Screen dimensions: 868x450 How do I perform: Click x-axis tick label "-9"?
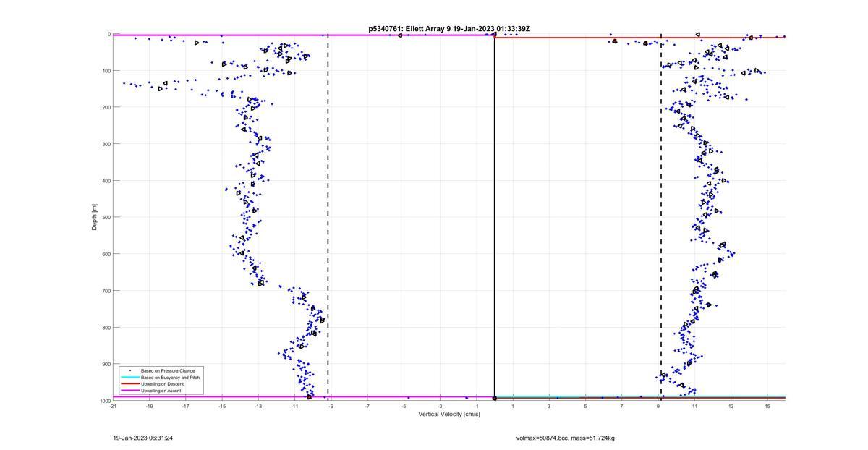[x=331, y=407]
